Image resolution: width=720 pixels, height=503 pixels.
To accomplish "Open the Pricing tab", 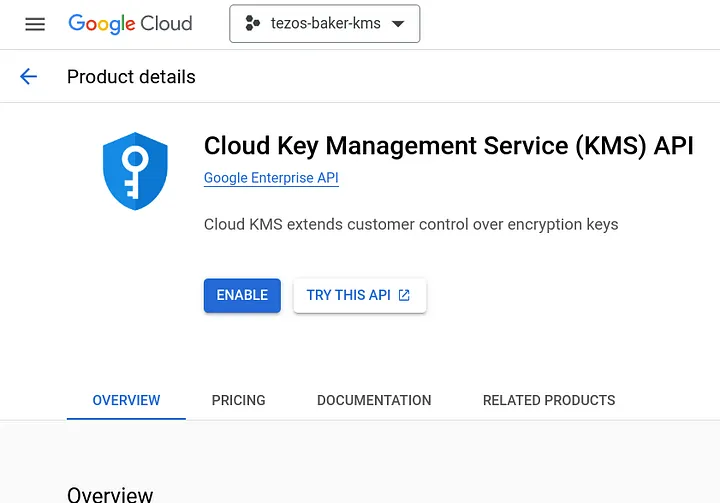I will [x=238, y=400].
